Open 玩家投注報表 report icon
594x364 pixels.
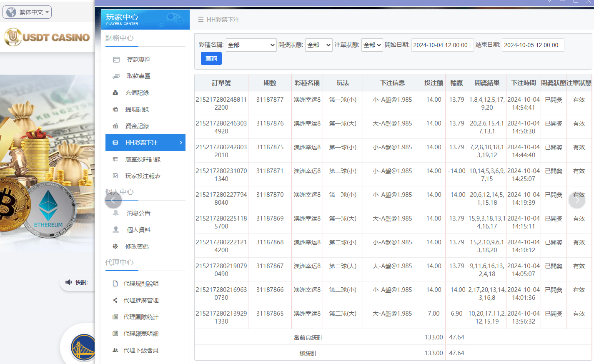115,176
